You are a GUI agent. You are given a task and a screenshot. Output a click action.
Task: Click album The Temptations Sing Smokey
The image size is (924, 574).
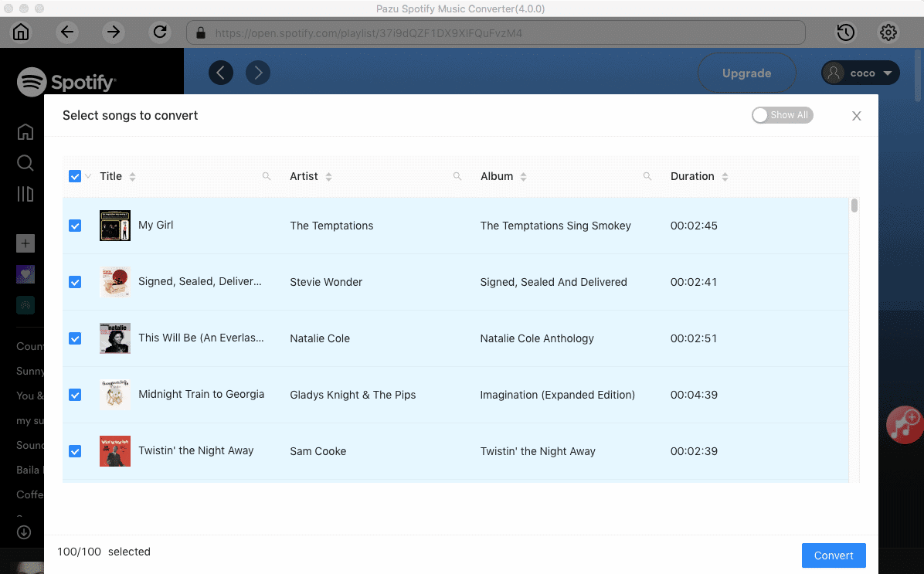(x=555, y=226)
